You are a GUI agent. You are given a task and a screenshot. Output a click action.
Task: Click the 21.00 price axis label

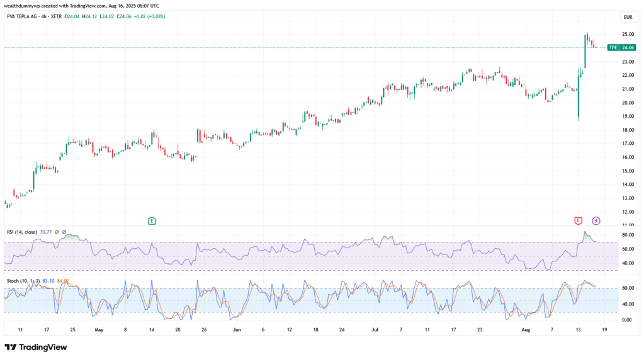coord(628,89)
